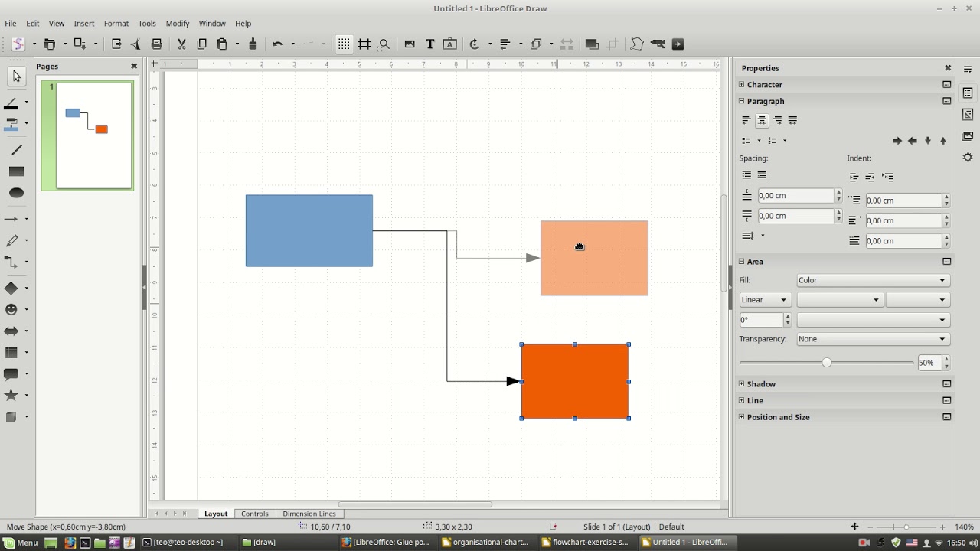The image size is (980, 551).
Task: Select the arrow Select tool
Action: tap(17, 77)
